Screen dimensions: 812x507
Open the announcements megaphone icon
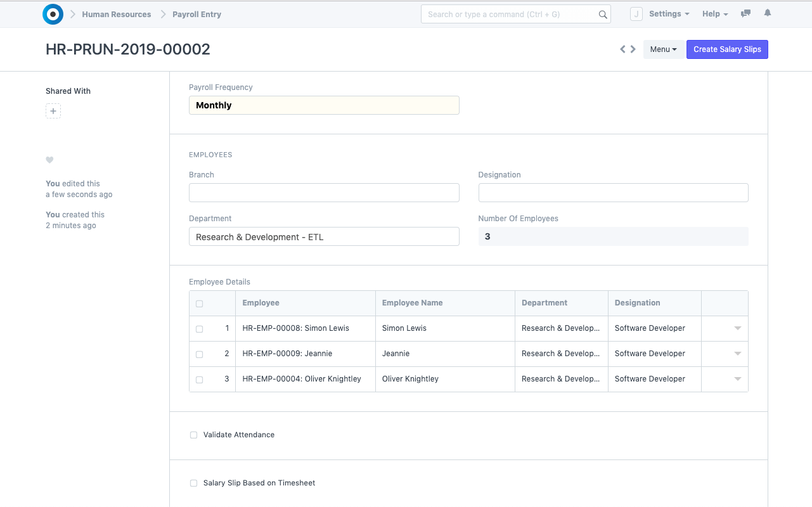745,13
